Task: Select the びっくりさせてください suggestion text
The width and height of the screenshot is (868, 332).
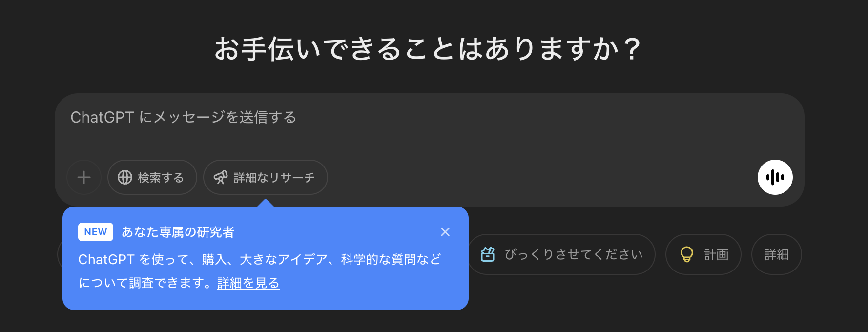Action: [x=574, y=254]
